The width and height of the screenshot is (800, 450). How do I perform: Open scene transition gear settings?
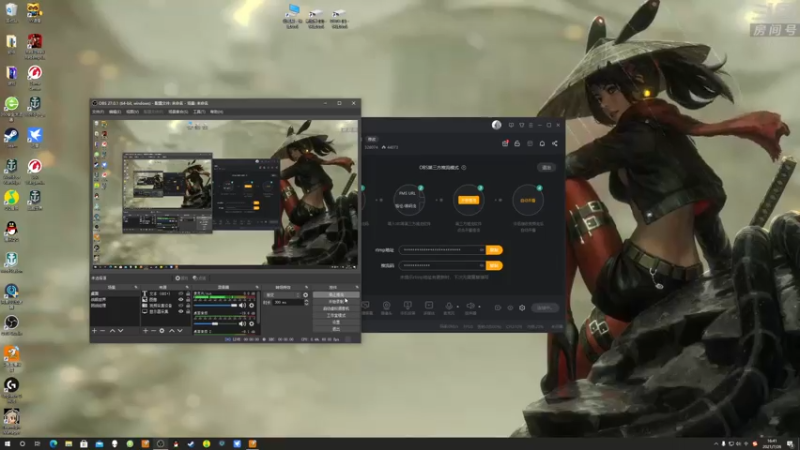pos(305,295)
